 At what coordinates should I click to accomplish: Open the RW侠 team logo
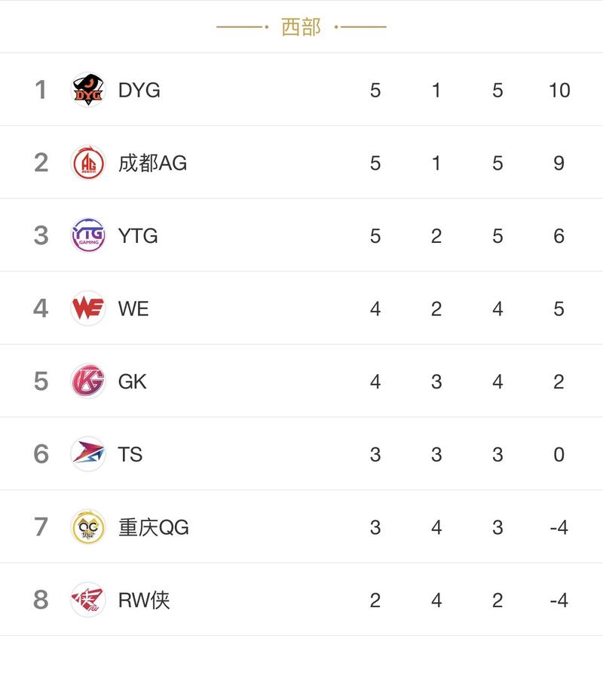88,600
